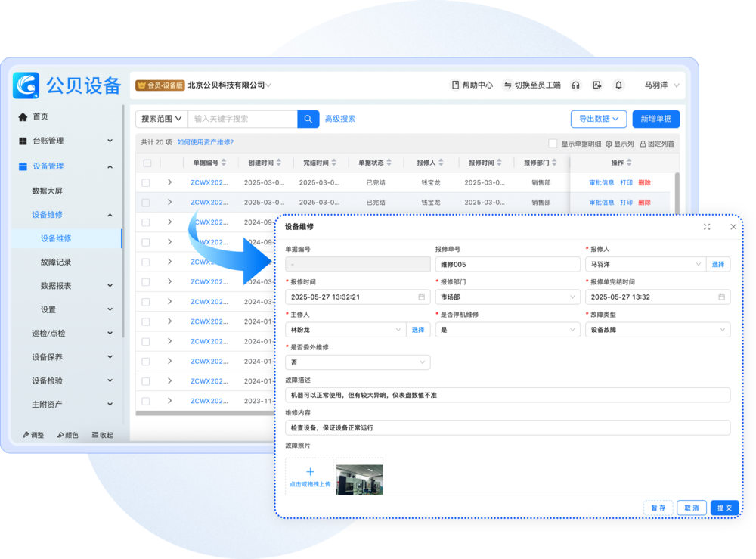
Task: Open calendar icon in 报修时间 field
Action: (421, 297)
